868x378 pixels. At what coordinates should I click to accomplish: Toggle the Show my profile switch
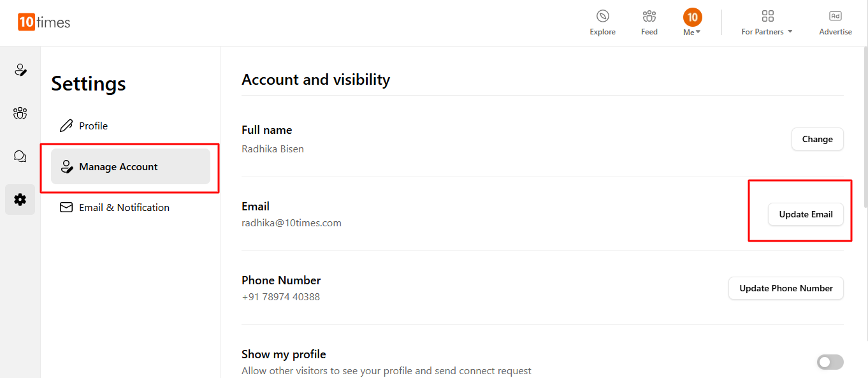[x=830, y=362]
